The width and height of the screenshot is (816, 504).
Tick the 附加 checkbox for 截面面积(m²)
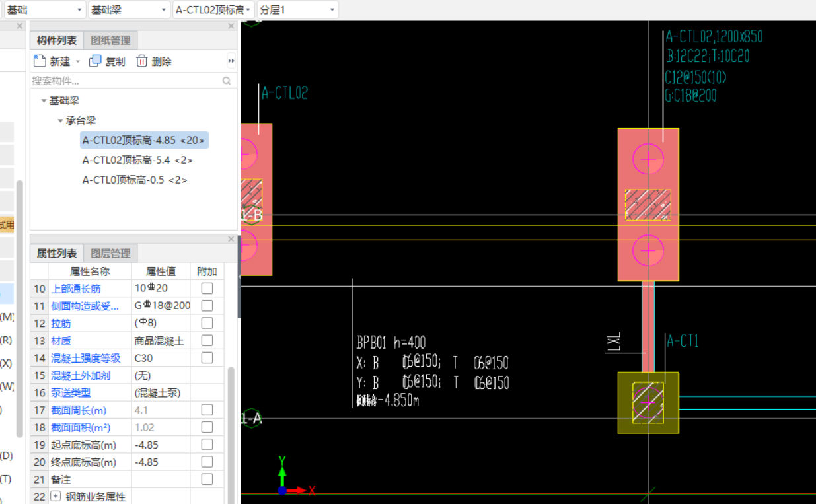click(207, 427)
